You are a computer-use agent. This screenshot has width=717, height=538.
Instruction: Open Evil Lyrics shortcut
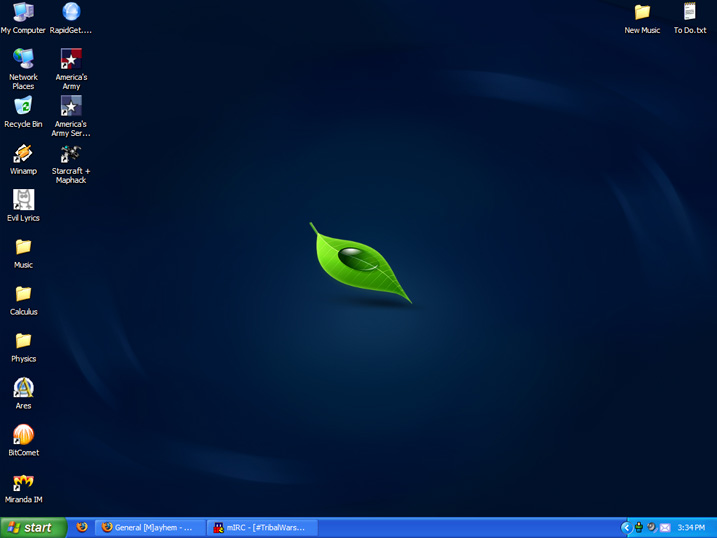pos(23,206)
